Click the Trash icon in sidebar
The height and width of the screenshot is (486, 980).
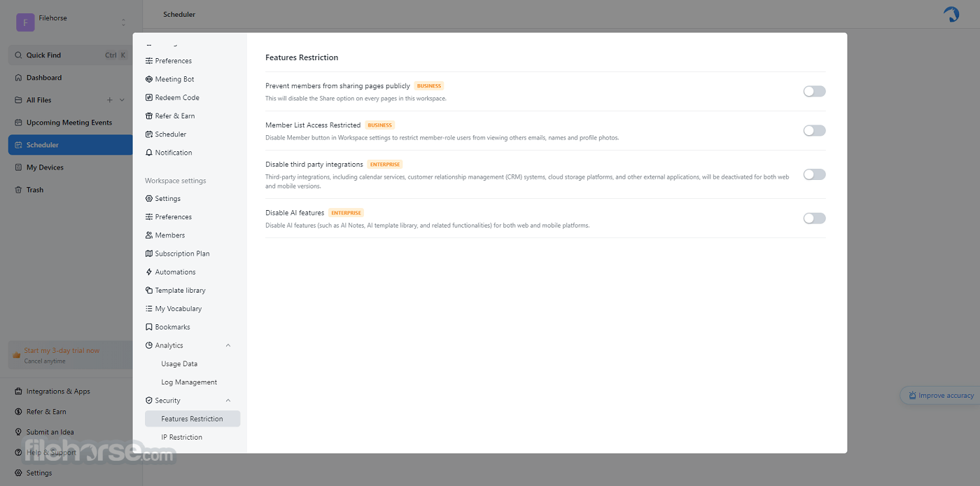click(x=19, y=190)
